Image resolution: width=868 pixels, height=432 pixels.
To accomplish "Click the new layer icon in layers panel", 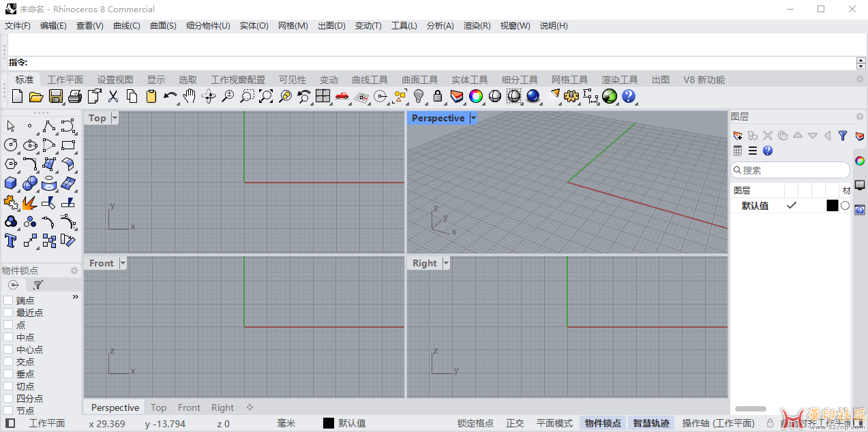I will 737,136.
